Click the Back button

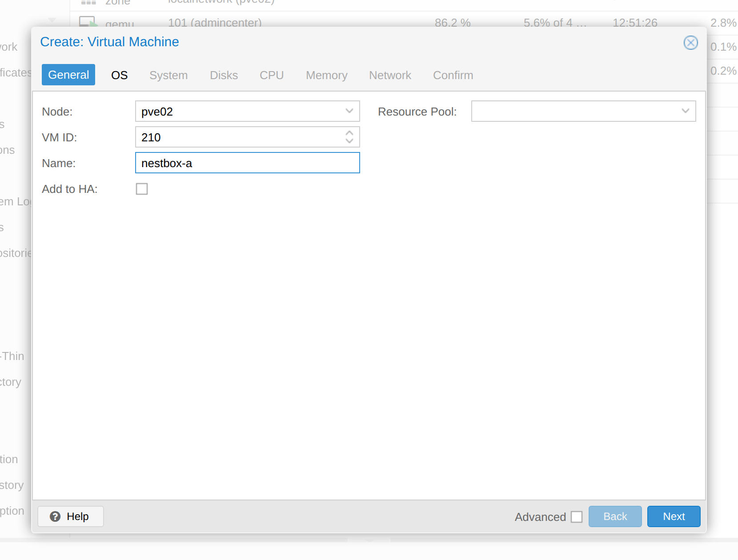point(615,516)
